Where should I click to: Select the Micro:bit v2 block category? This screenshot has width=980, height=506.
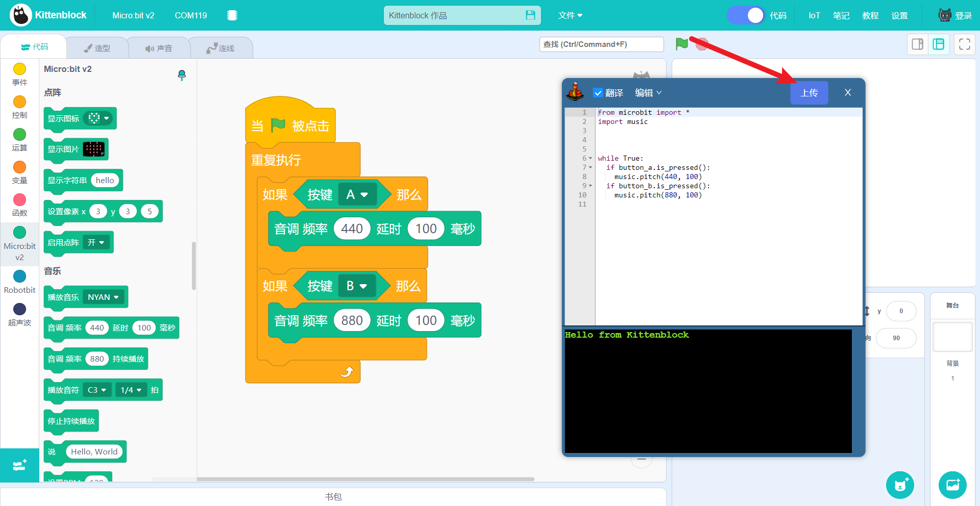19,244
